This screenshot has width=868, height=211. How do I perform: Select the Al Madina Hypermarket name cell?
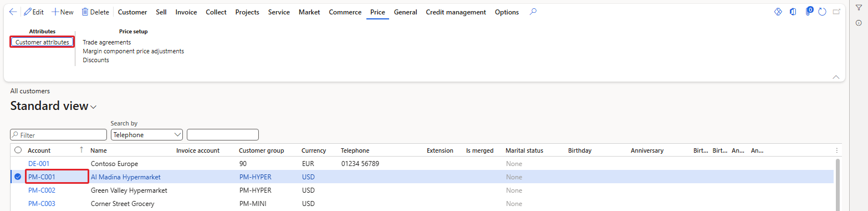[125, 177]
